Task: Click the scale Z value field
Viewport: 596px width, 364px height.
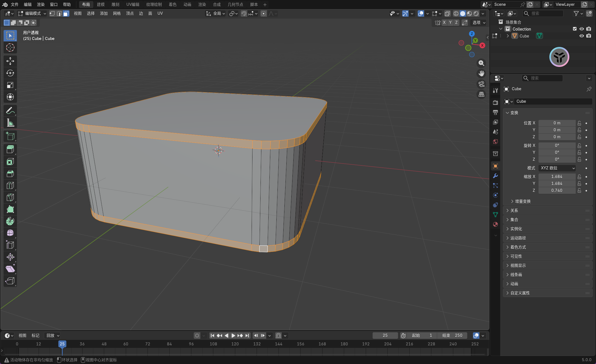Action: [557, 190]
